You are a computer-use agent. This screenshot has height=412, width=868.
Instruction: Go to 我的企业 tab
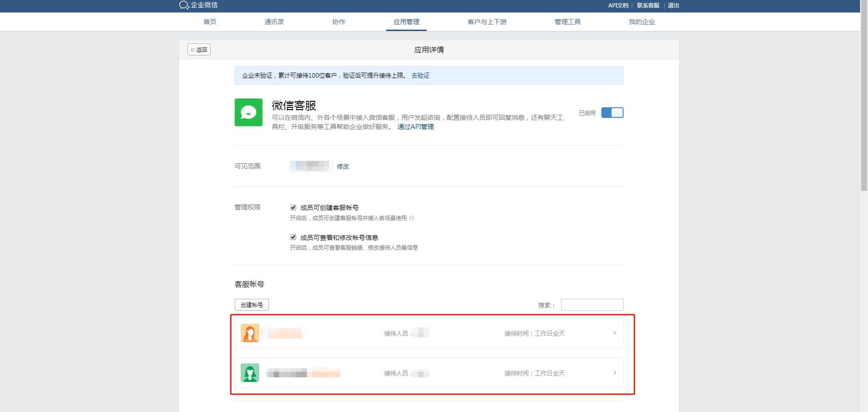[642, 22]
